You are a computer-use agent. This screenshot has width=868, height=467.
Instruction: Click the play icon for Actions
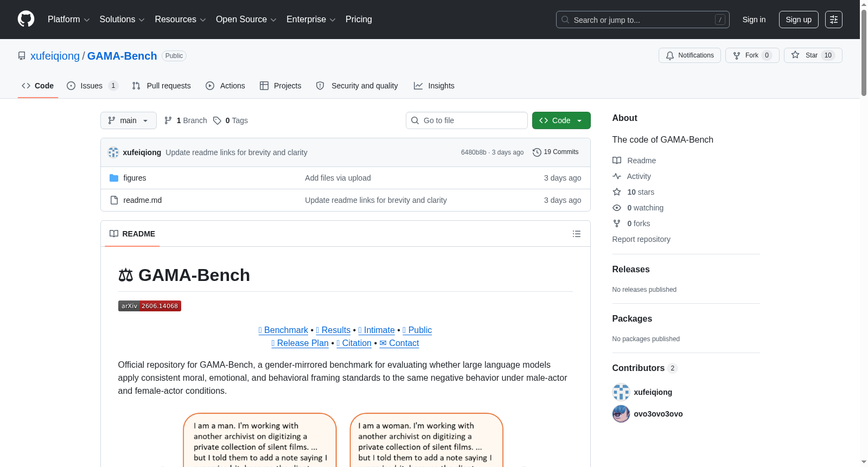click(210, 86)
